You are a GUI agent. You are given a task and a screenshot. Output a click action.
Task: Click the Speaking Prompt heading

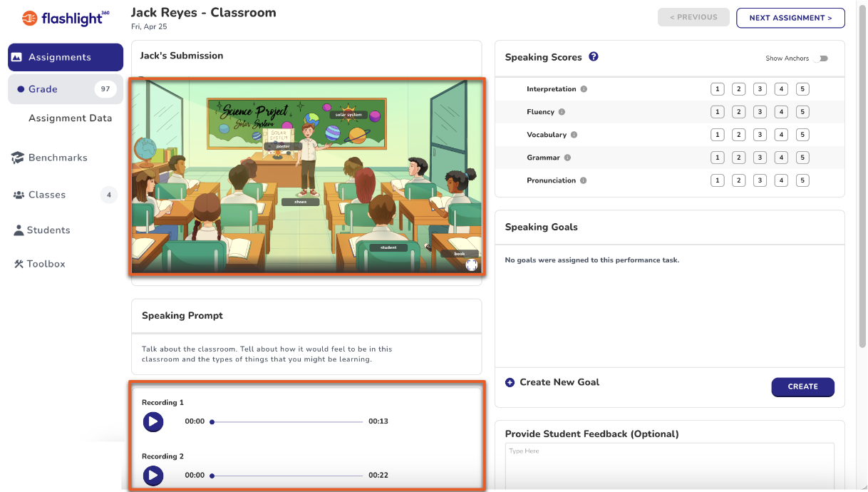pos(182,315)
